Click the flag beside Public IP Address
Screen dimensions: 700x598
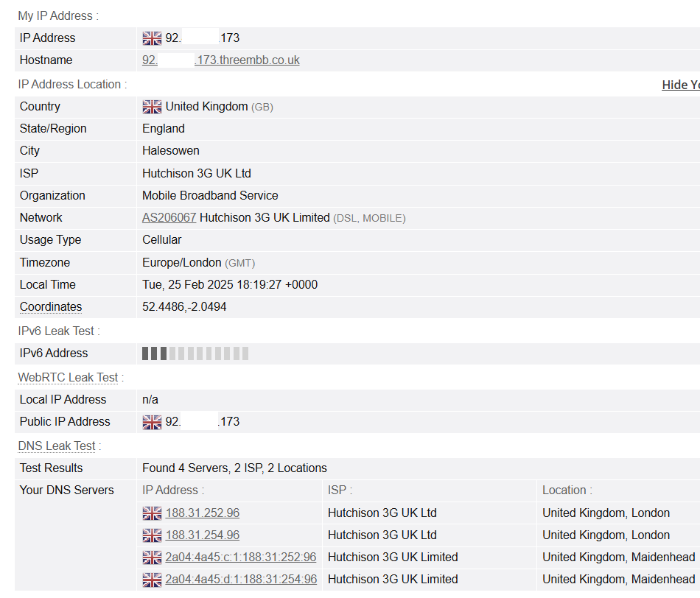[x=152, y=422]
